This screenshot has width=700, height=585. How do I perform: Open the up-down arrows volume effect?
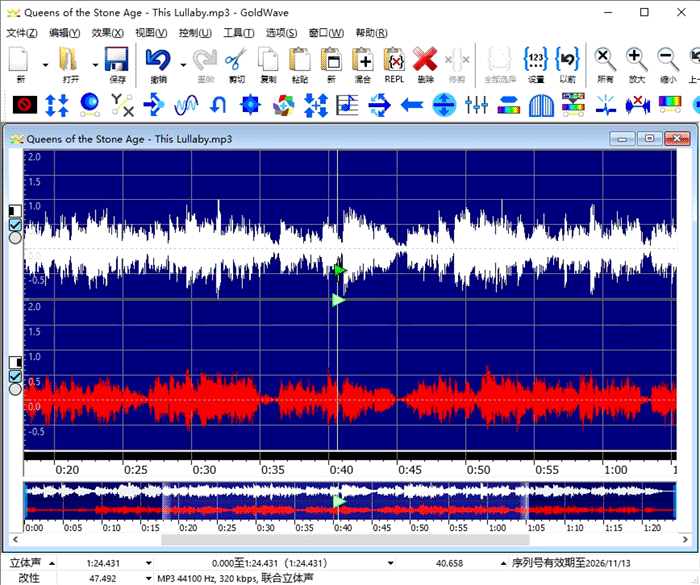click(57, 105)
